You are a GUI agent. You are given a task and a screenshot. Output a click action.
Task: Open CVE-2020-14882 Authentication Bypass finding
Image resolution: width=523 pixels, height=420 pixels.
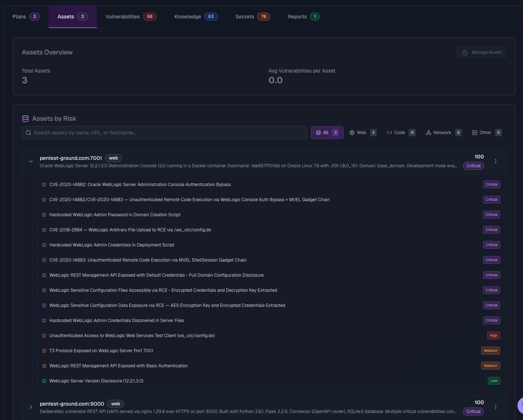[140, 185]
